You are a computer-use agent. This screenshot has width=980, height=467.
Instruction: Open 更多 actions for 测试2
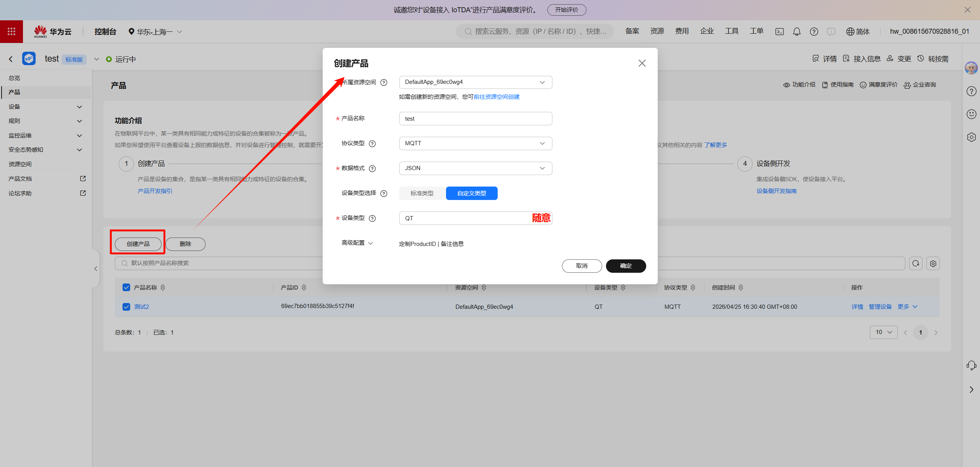(x=907, y=306)
